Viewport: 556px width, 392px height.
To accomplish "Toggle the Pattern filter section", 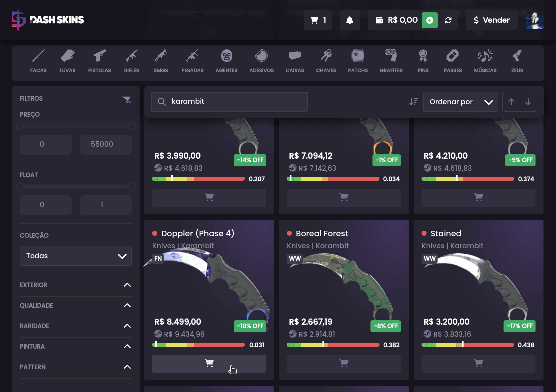I will (x=76, y=367).
